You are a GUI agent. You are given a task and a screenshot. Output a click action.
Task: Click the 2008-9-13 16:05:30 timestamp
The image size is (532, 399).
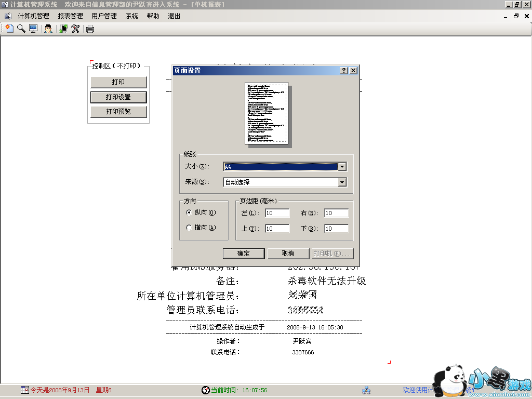point(315,327)
